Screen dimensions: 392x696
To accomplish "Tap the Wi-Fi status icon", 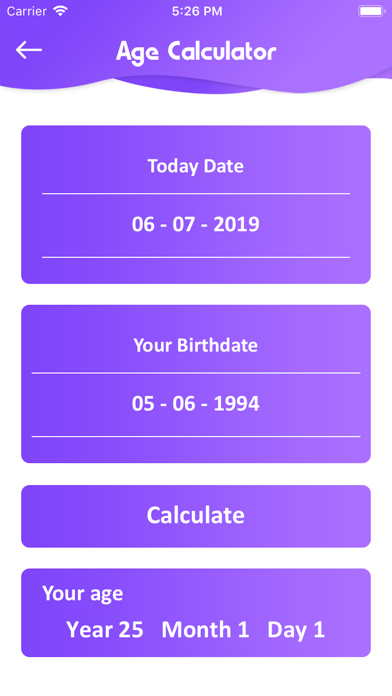I will pyautogui.click(x=60, y=11).
